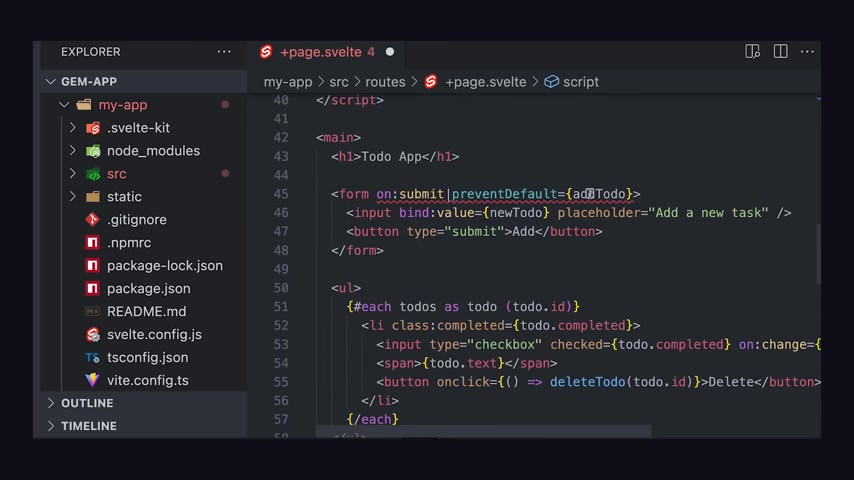Click the modified dot beside my-app folder

(x=225, y=105)
